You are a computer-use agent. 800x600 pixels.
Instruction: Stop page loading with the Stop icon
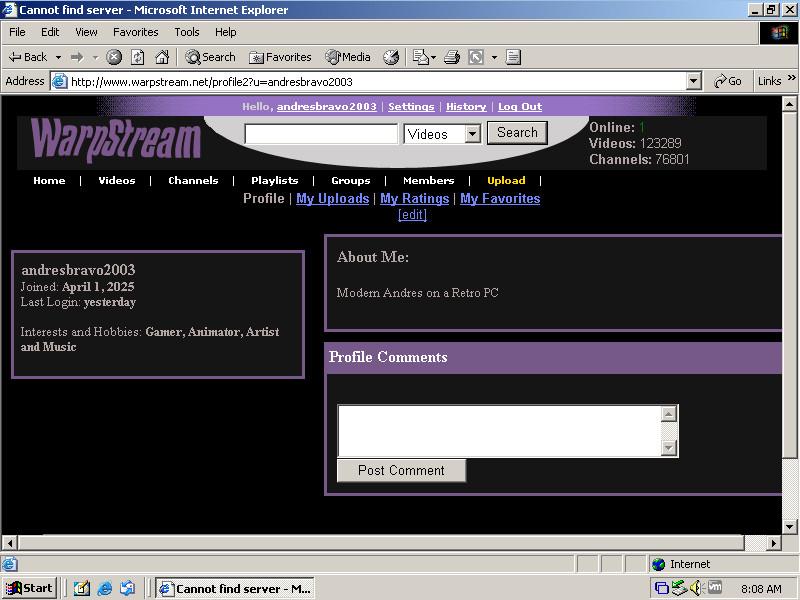[114, 57]
